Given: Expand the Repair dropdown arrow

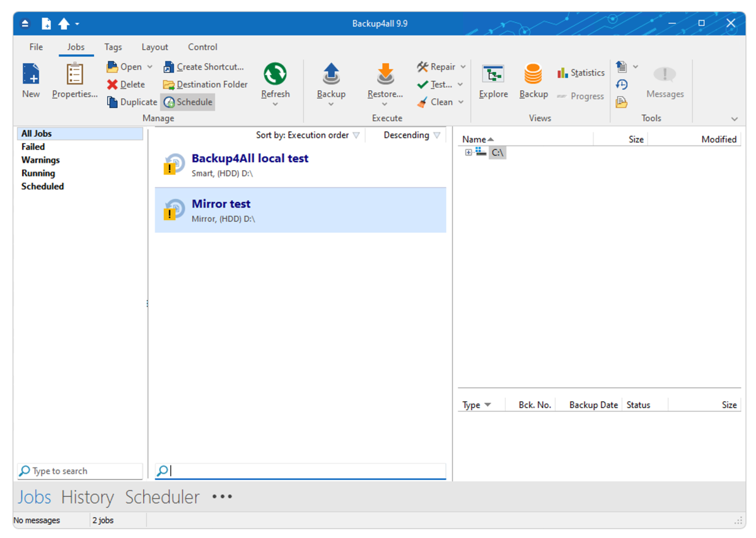Looking at the screenshot, I should [463, 66].
